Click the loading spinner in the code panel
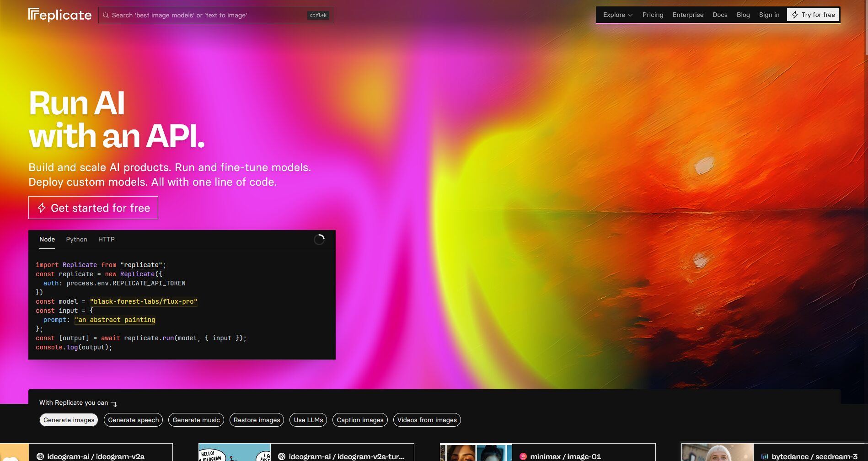The height and width of the screenshot is (461, 868). pos(319,239)
